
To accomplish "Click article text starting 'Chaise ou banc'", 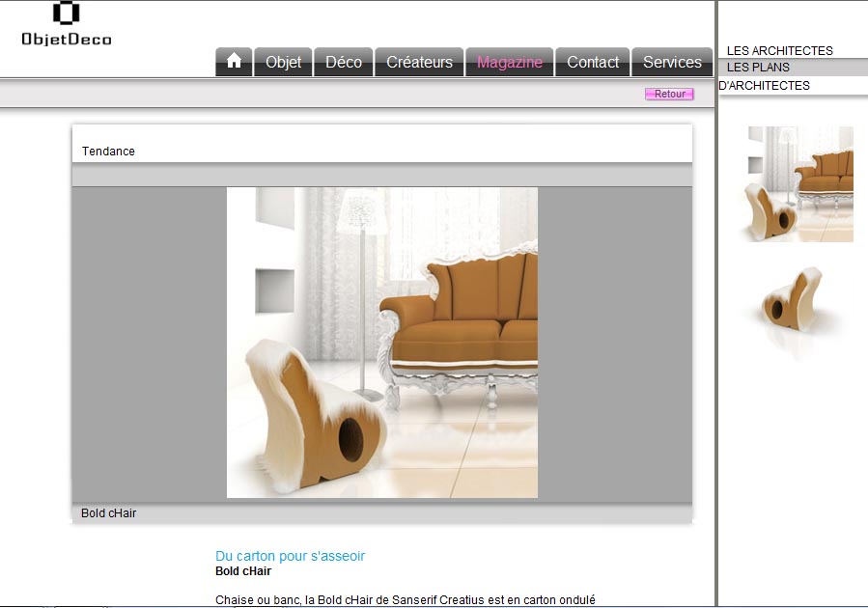I will coord(406,599).
